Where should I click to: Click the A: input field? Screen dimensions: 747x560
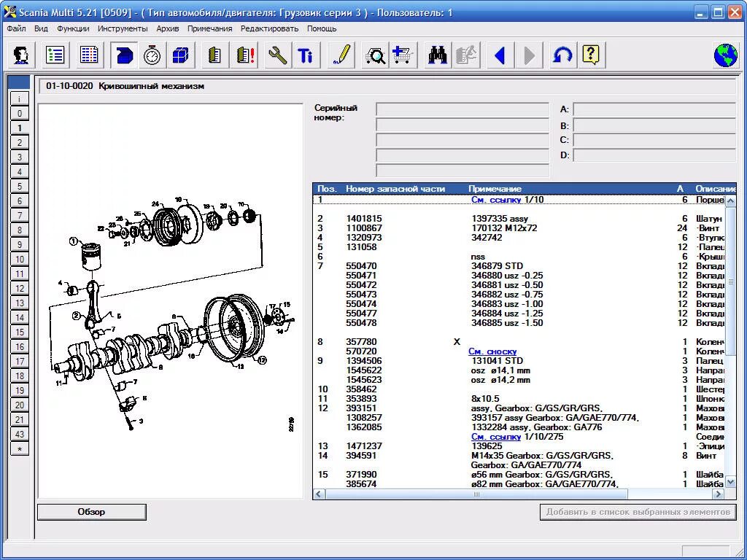[655, 109]
